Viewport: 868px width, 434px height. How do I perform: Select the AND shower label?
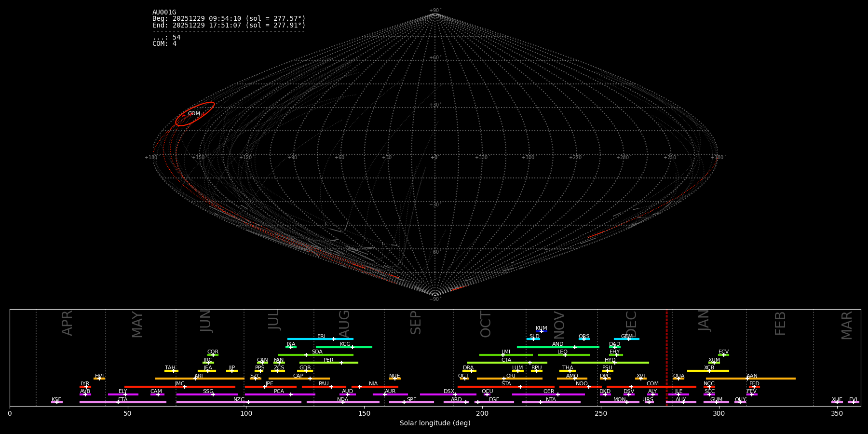click(557, 344)
